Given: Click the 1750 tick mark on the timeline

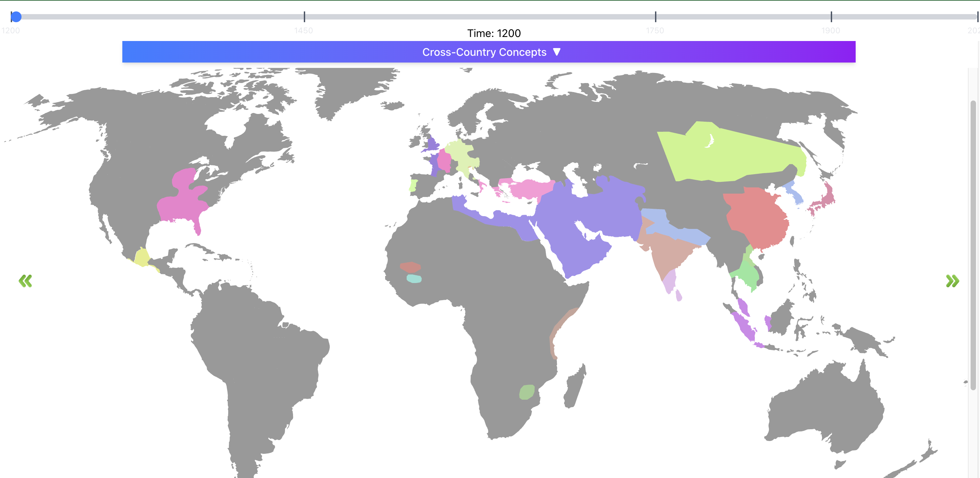Looking at the screenshot, I should 655,16.
